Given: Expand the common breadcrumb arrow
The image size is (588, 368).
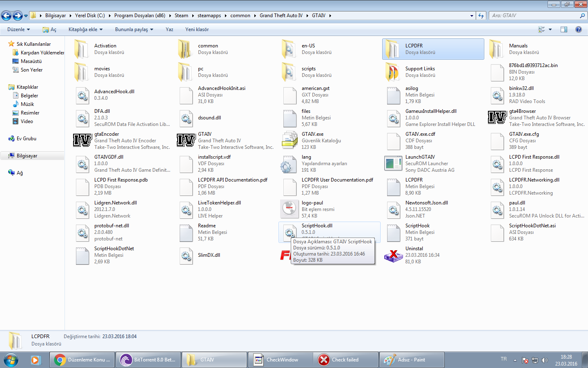Looking at the screenshot, I should pos(255,16).
